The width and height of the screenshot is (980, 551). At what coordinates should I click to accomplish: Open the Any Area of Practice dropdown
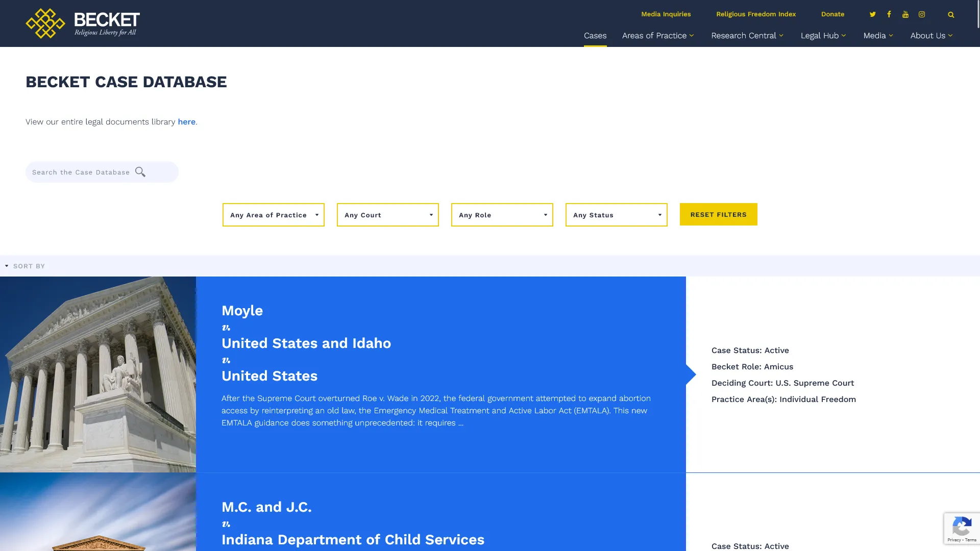click(273, 215)
